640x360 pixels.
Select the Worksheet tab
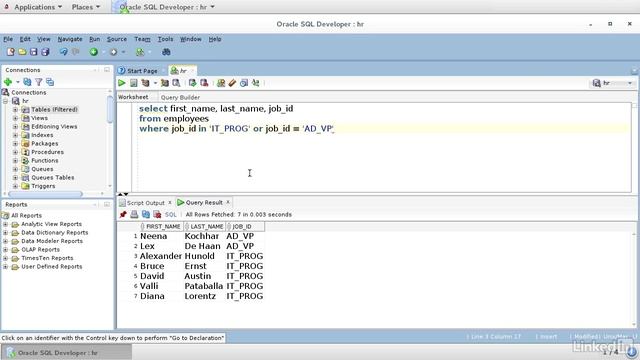[133, 97]
